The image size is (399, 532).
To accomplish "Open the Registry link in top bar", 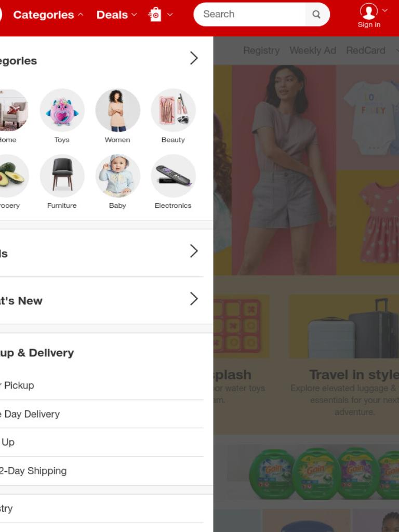I will pyautogui.click(x=261, y=50).
